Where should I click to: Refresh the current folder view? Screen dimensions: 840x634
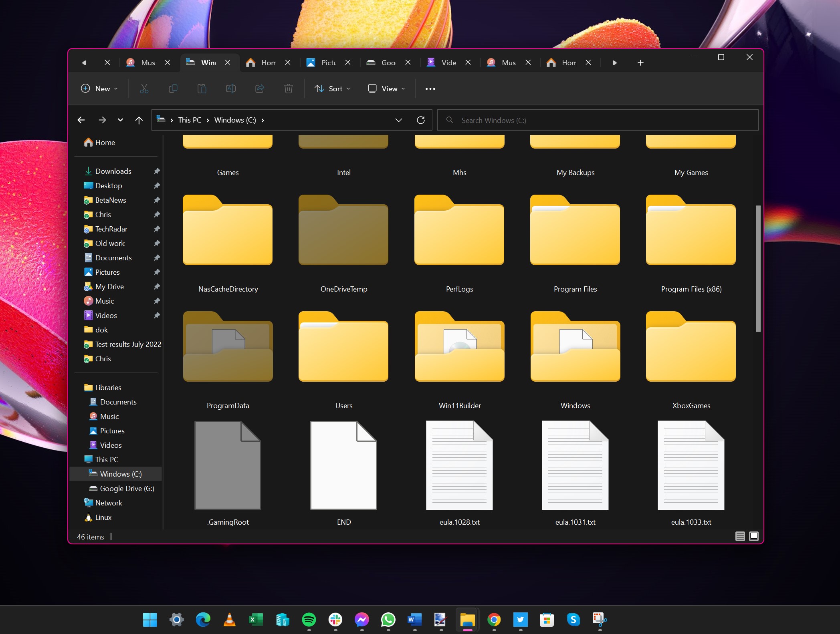[421, 120]
